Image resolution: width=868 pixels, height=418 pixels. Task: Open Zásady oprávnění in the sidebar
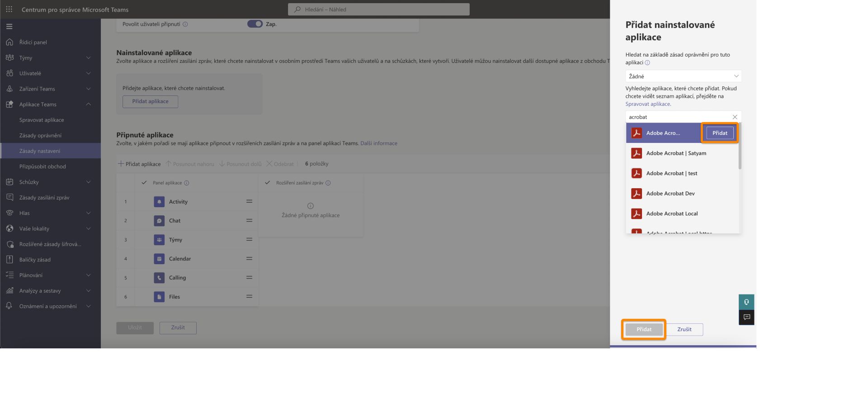[x=40, y=135]
